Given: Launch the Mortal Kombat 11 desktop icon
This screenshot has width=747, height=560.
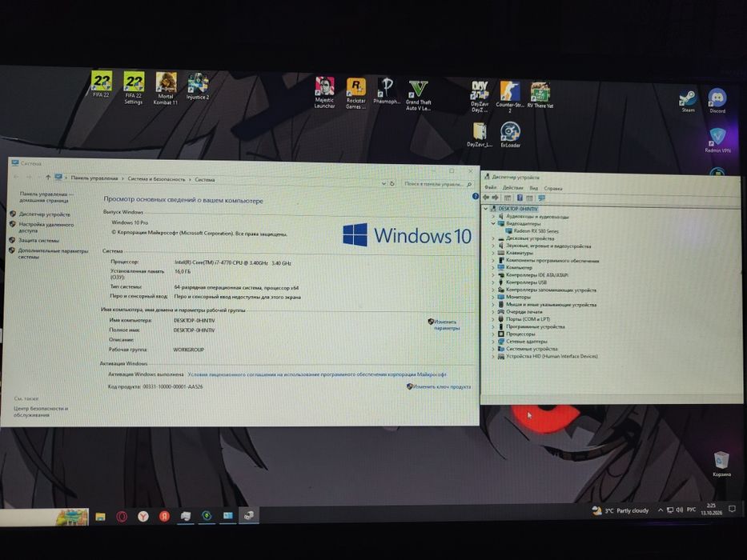Looking at the screenshot, I should pos(165,89).
